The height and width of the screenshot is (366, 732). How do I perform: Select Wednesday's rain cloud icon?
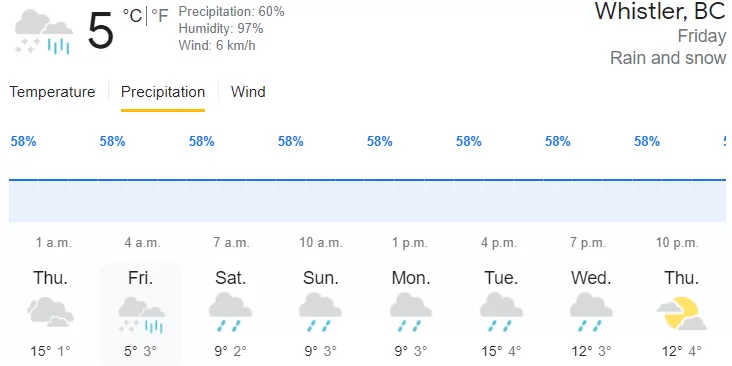click(x=591, y=312)
